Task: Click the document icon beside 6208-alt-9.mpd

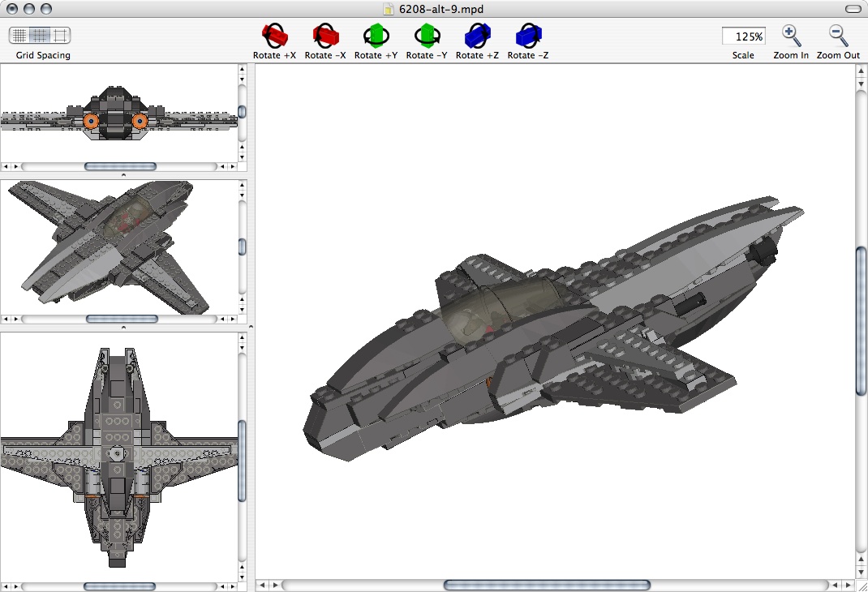Action: coord(387,10)
